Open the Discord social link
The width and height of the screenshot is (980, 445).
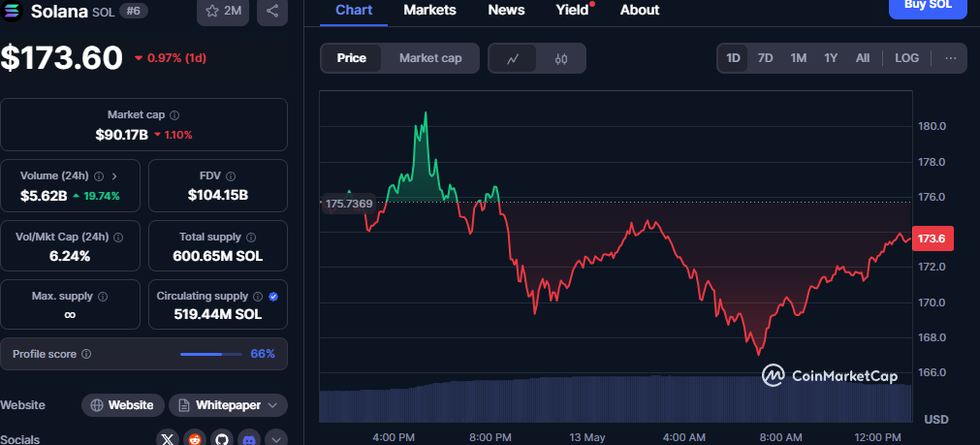click(249, 439)
